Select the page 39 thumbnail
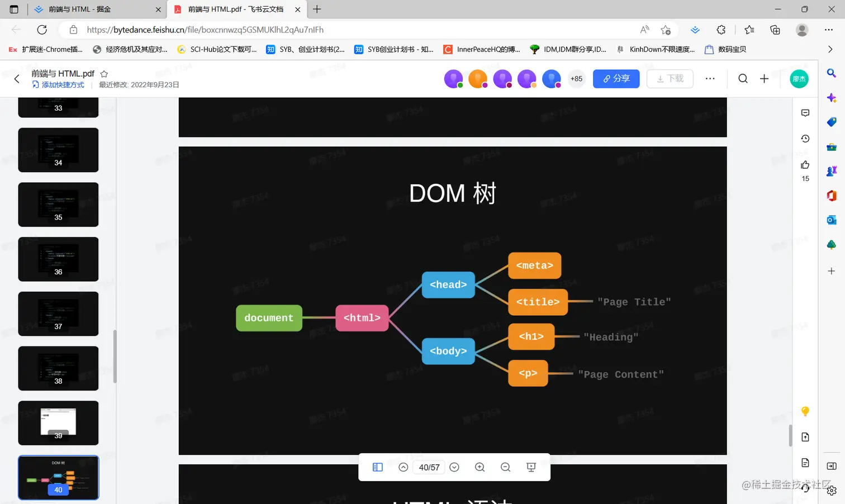 (58, 423)
